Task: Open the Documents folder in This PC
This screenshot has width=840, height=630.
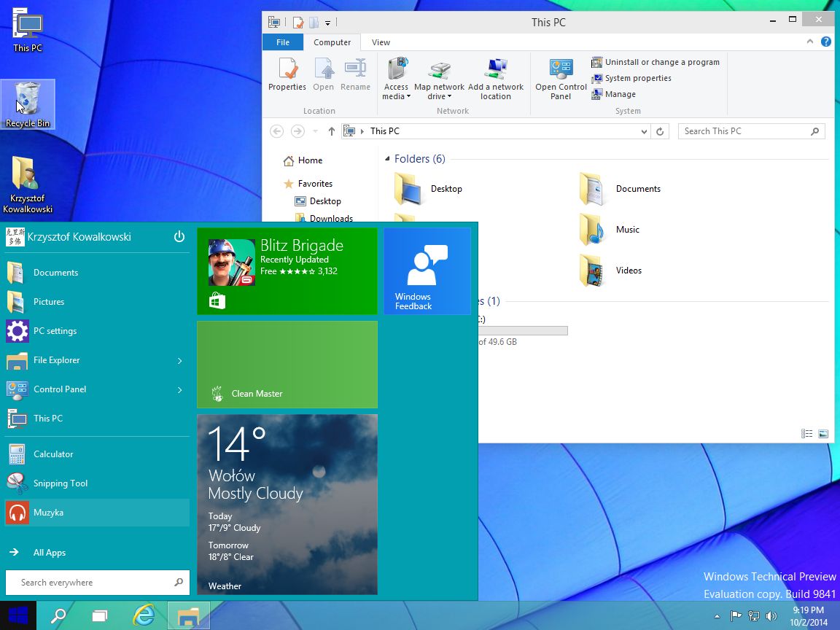Action: 621,189
